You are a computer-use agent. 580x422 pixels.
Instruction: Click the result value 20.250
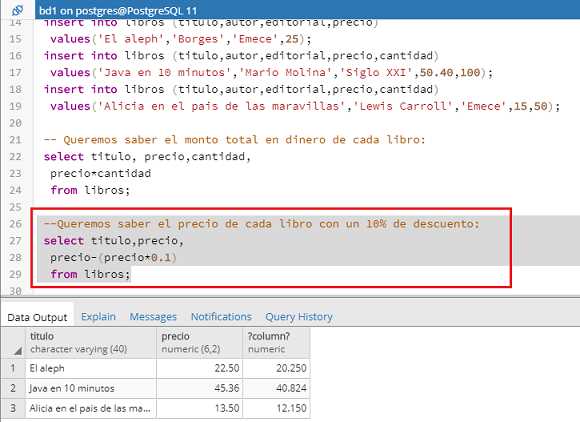(x=276, y=368)
